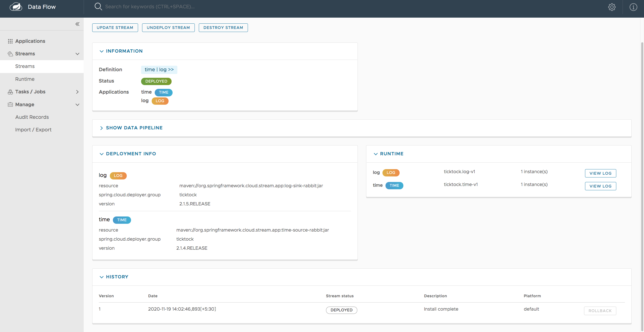Expand Show Data Pipeline section
The image size is (644, 332).
pos(102,128)
